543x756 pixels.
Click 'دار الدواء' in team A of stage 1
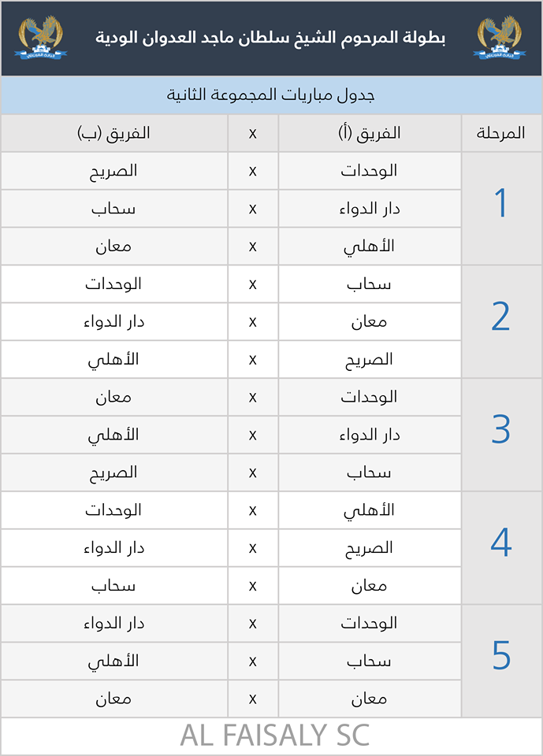click(369, 209)
